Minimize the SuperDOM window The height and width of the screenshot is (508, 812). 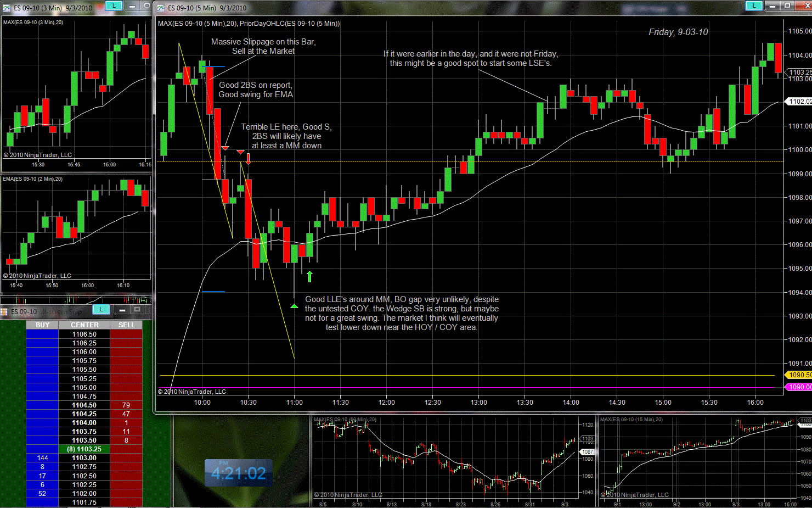122,310
